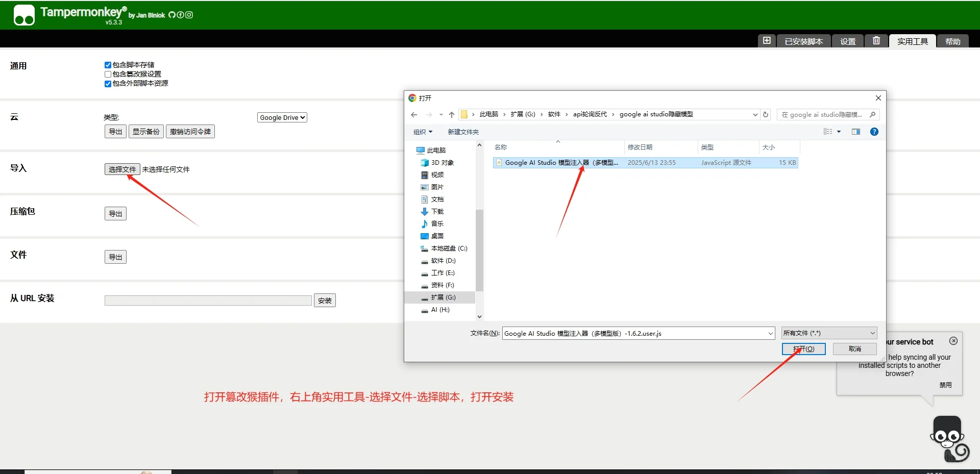Select 本地磁盘 (C:) drive
980x474 pixels.
[x=444, y=248]
